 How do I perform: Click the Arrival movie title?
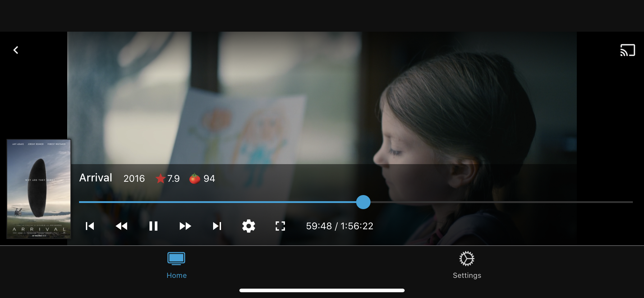96,178
